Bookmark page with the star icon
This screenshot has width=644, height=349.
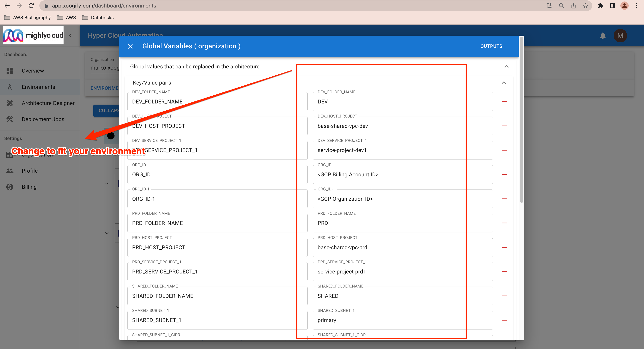(x=586, y=6)
